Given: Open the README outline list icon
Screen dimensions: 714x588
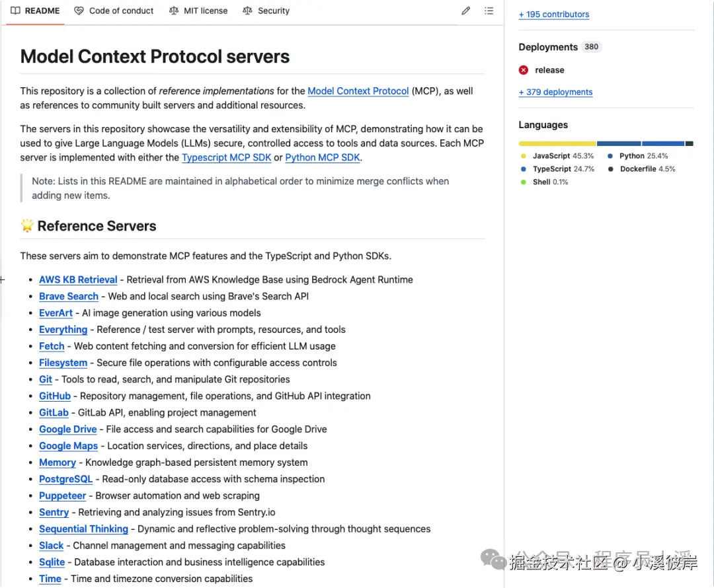Looking at the screenshot, I should pos(489,11).
